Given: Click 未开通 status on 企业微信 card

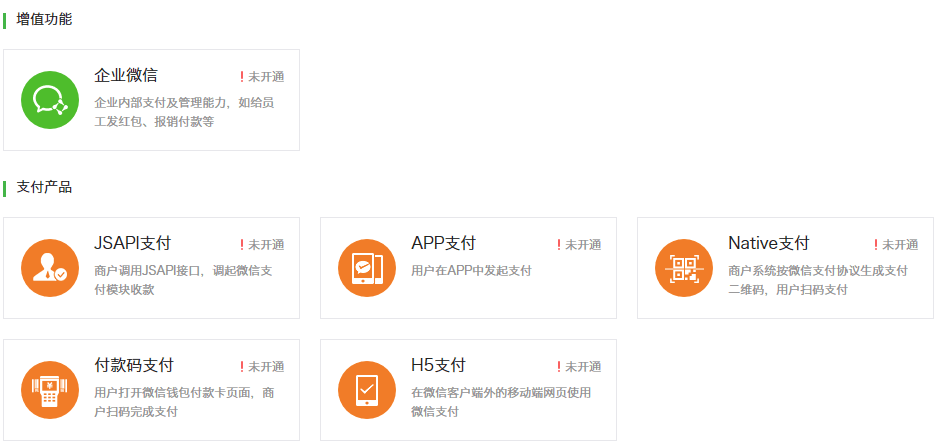Looking at the screenshot, I should click(x=262, y=77).
